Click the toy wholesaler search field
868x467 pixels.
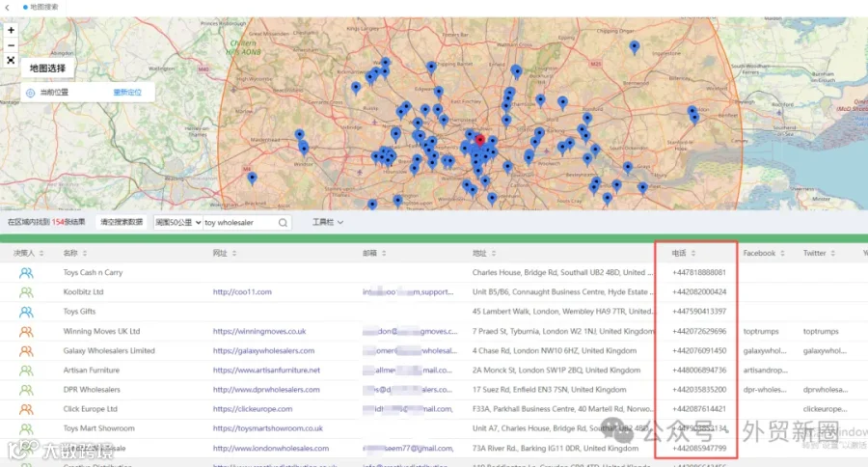click(240, 223)
